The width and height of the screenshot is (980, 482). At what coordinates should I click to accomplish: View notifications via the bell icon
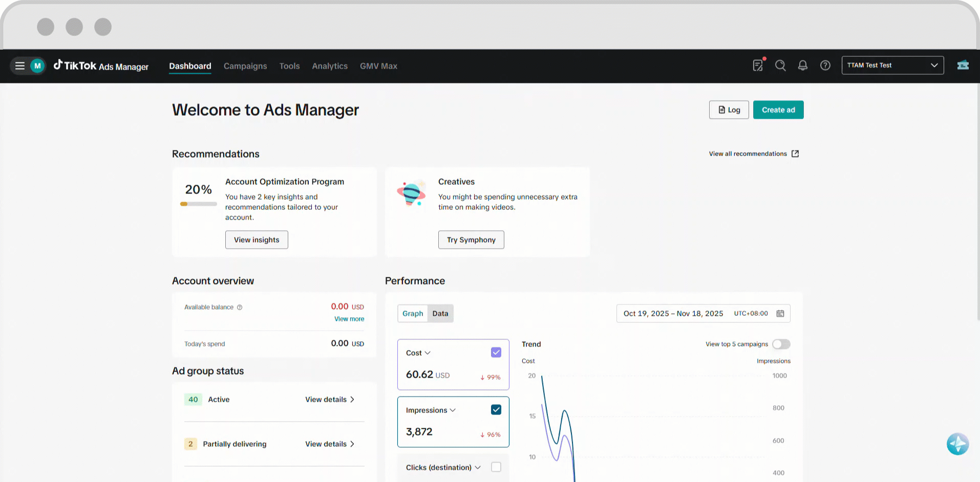pos(802,65)
